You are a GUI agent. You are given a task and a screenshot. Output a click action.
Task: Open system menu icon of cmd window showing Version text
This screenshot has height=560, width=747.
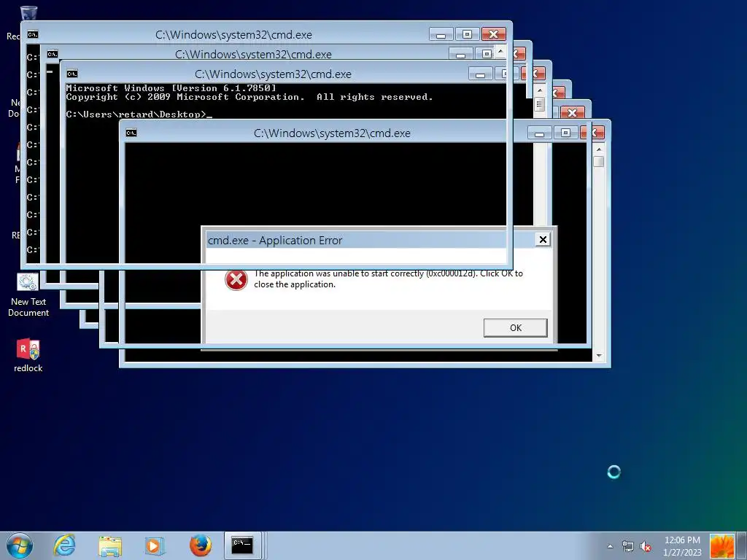[x=72, y=74]
